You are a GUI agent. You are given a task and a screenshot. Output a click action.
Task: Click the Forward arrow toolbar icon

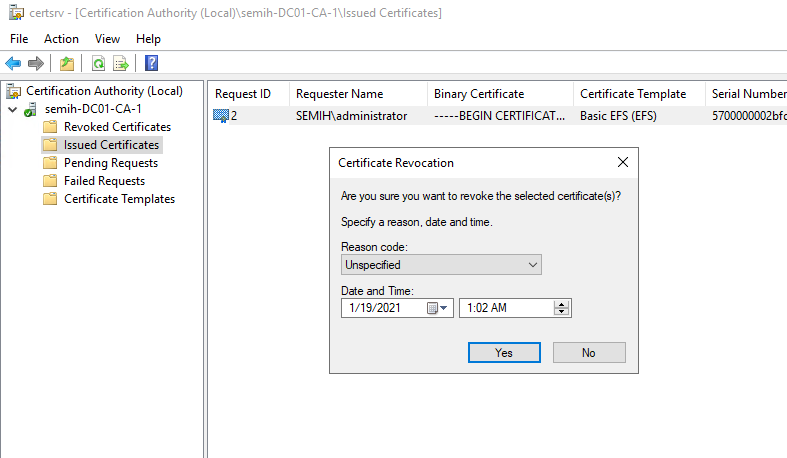(x=36, y=64)
